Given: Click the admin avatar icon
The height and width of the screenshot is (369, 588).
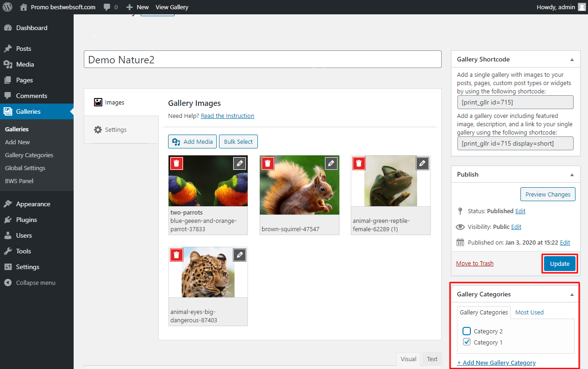Looking at the screenshot, I should [x=582, y=7].
